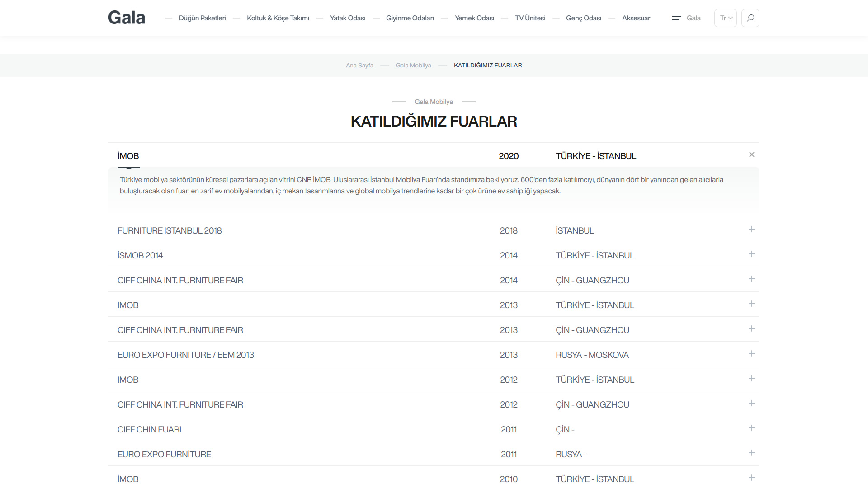Screen dimensions: 868x488
Task: Expand the CIFF CHIN FUARI 2011 row
Action: [751, 428]
